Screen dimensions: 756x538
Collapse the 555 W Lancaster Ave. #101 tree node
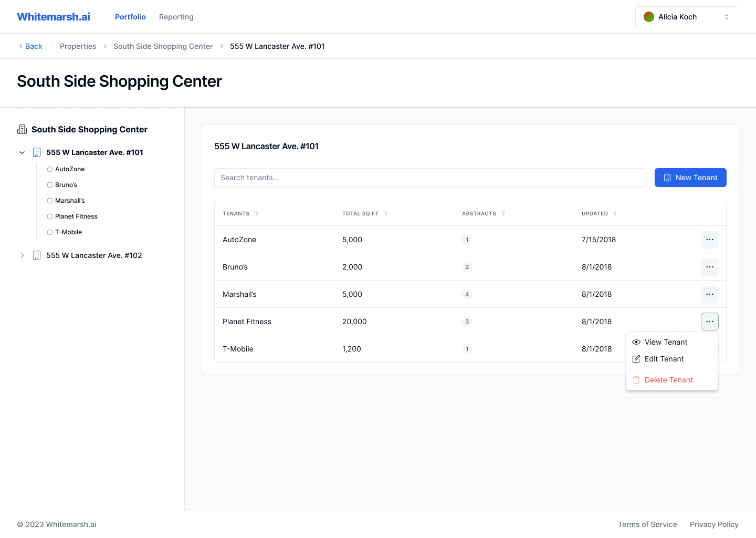22,152
